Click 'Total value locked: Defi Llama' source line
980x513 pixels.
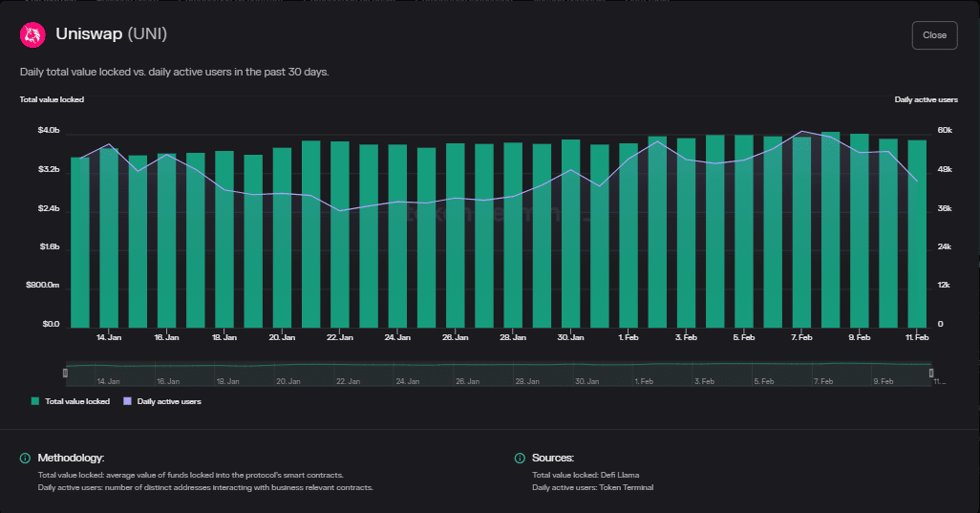[586, 475]
